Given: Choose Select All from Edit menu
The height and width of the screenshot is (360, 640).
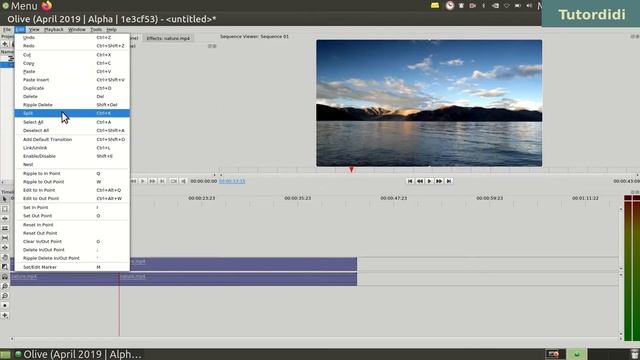Looking at the screenshot, I should pyautogui.click(x=72, y=122).
